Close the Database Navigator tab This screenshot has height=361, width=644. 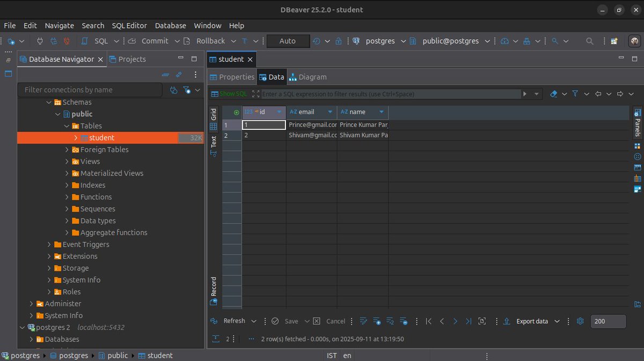tap(100, 60)
